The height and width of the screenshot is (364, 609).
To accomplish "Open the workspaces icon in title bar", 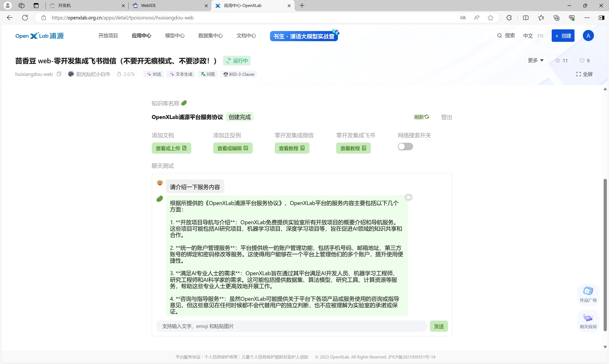I will [x=22, y=5].
